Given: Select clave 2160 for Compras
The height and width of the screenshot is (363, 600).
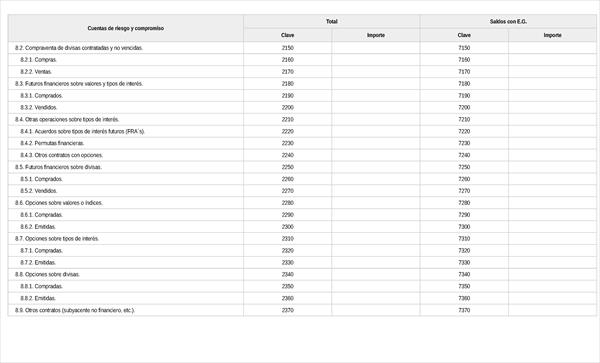Looking at the screenshot, I should pyautogui.click(x=287, y=60).
